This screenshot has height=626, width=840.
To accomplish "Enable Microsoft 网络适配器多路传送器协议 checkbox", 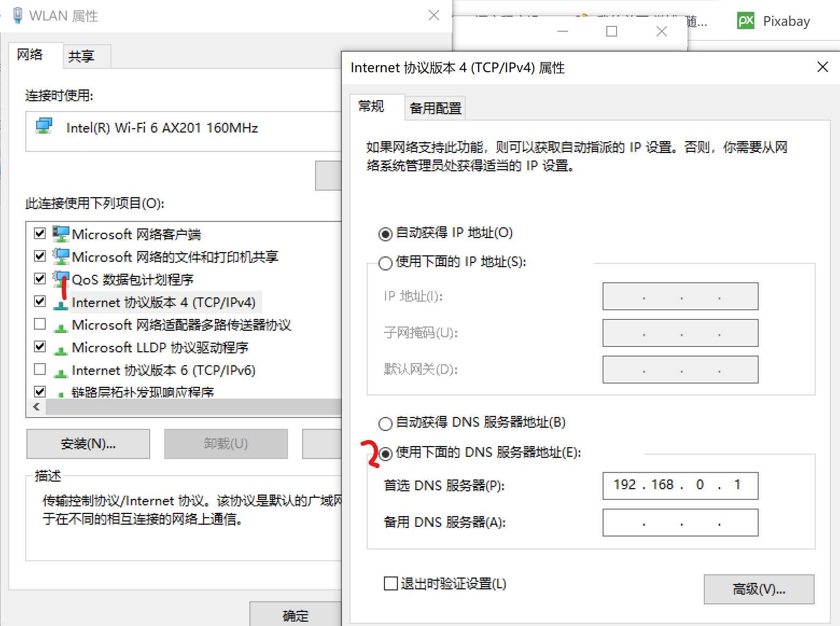I will pos(40,324).
